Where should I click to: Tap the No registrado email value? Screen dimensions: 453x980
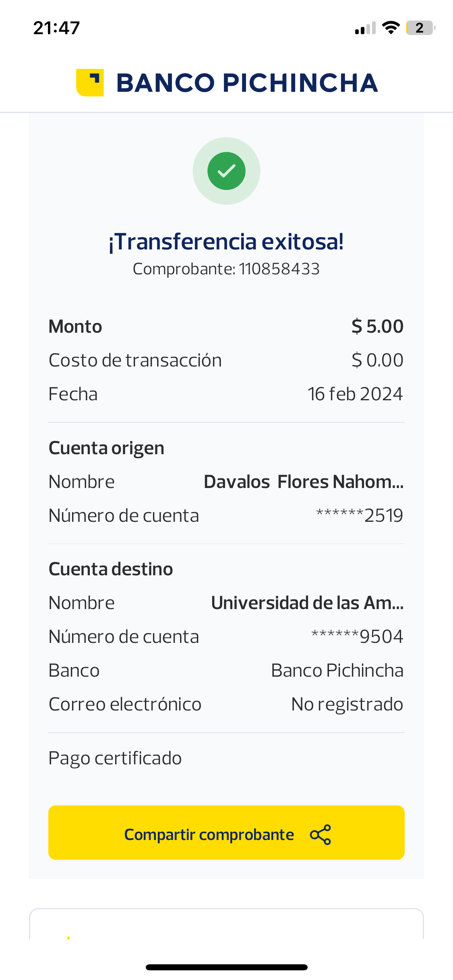pyautogui.click(x=347, y=704)
